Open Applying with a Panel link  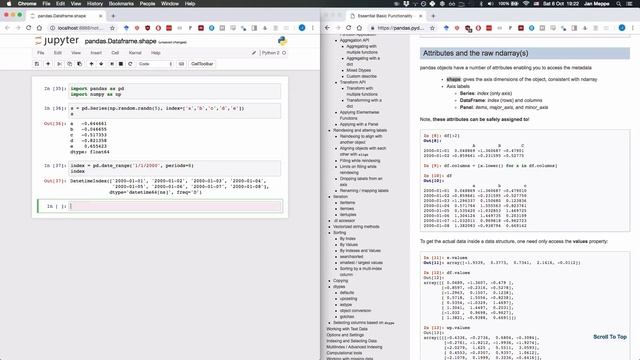[x=359, y=124]
